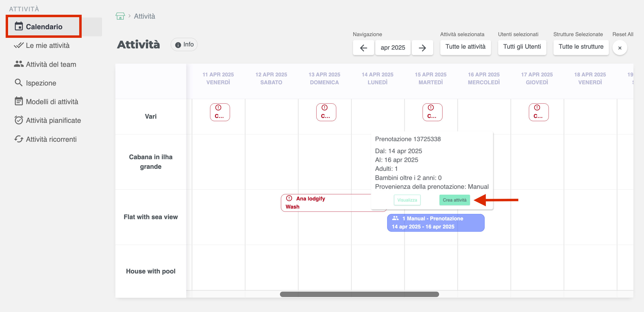Click the Info button beside Attività
Viewport: 644px width, 312px height.
(184, 44)
